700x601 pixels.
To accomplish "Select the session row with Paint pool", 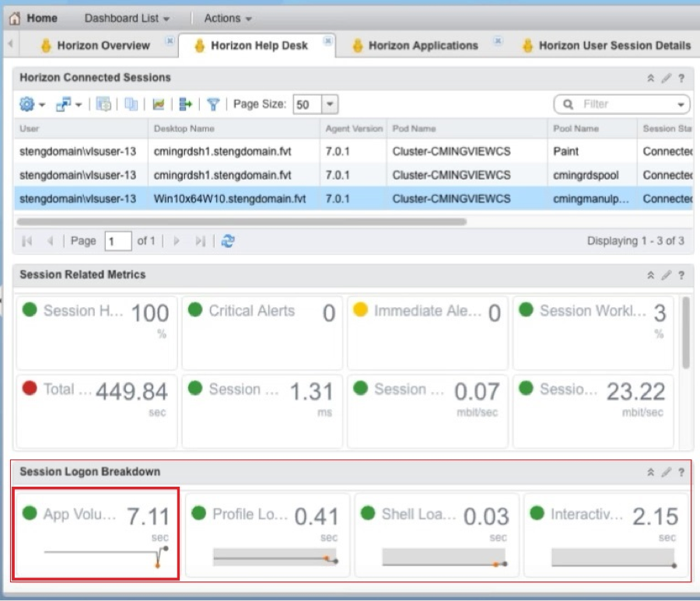I will [354, 152].
